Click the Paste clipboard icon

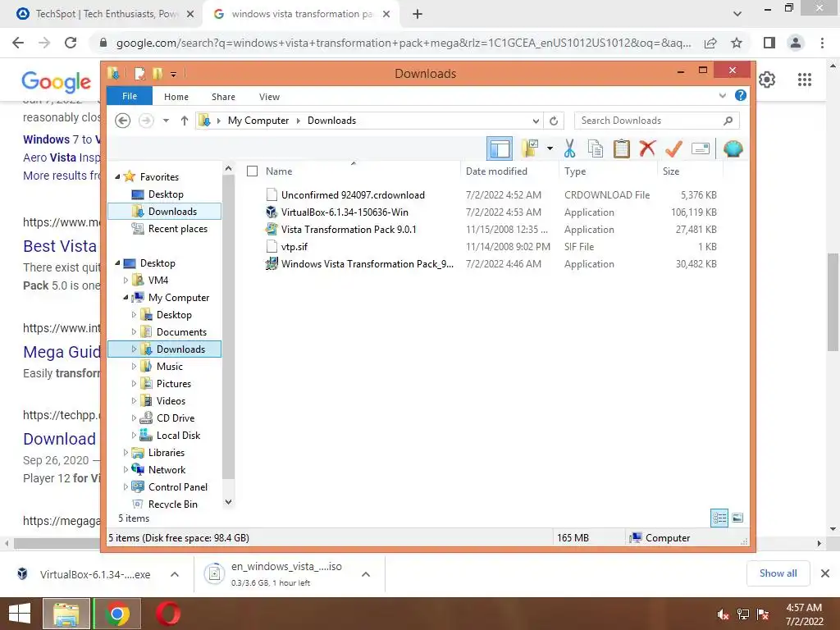(x=622, y=148)
